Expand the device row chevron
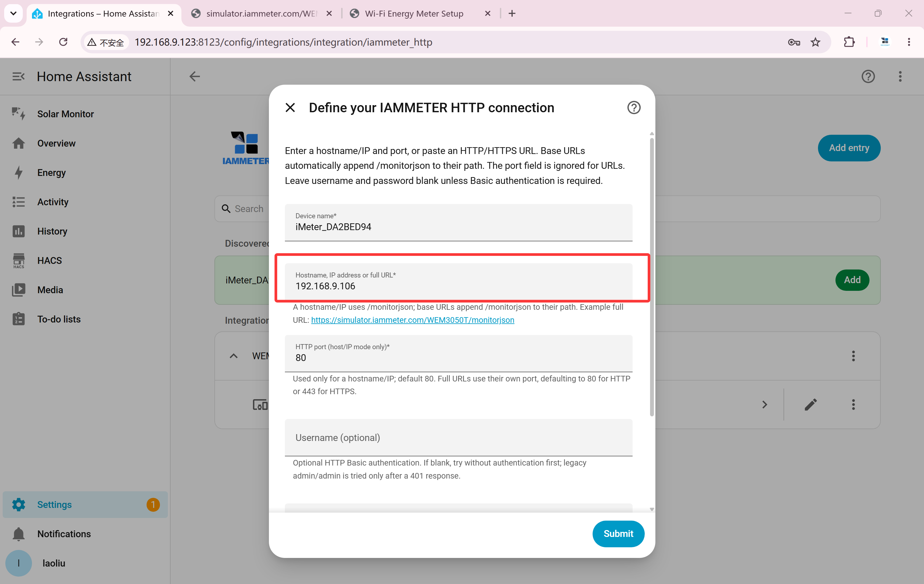The height and width of the screenshot is (584, 924). [764, 405]
